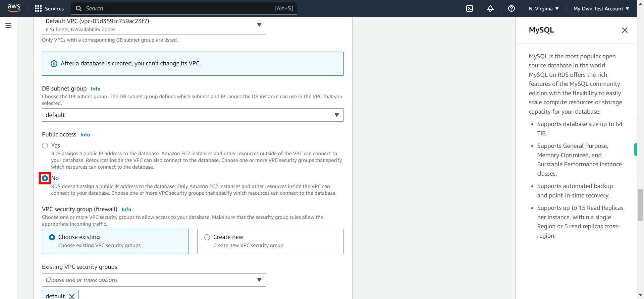Select Choose existing security group option
The image size is (644, 299).
pos(115,241)
